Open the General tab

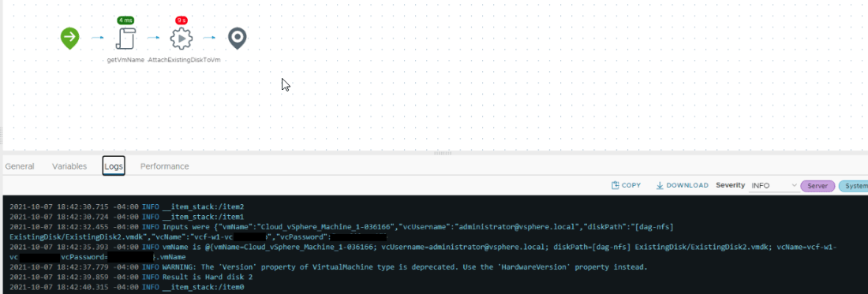click(20, 166)
